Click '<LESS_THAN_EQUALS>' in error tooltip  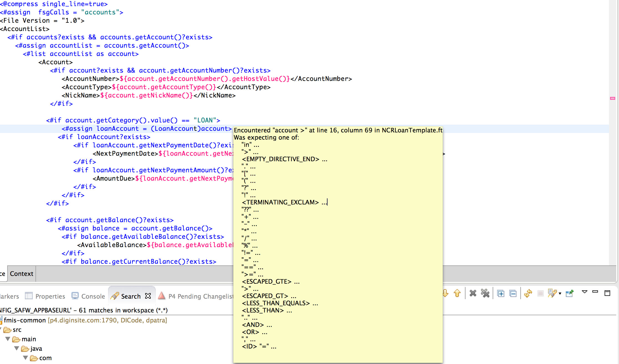280,303
